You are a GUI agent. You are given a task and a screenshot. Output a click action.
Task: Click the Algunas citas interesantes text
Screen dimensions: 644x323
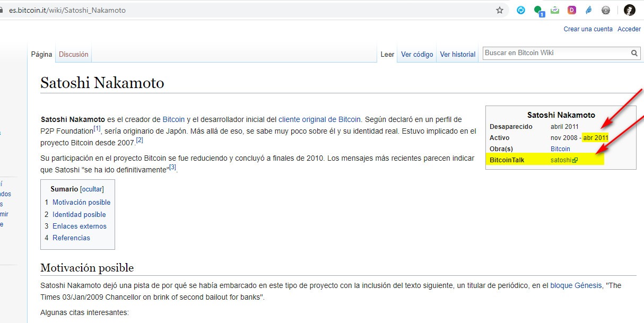click(85, 312)
